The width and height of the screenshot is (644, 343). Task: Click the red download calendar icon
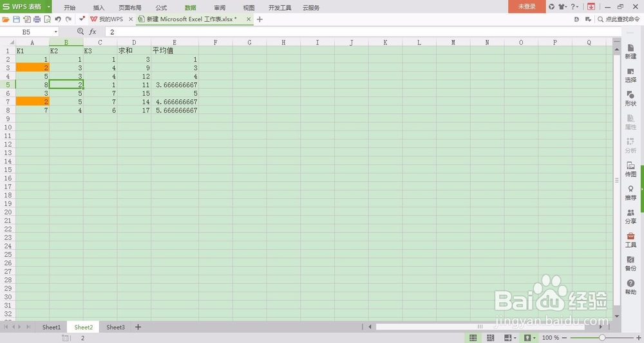[591, 6]
